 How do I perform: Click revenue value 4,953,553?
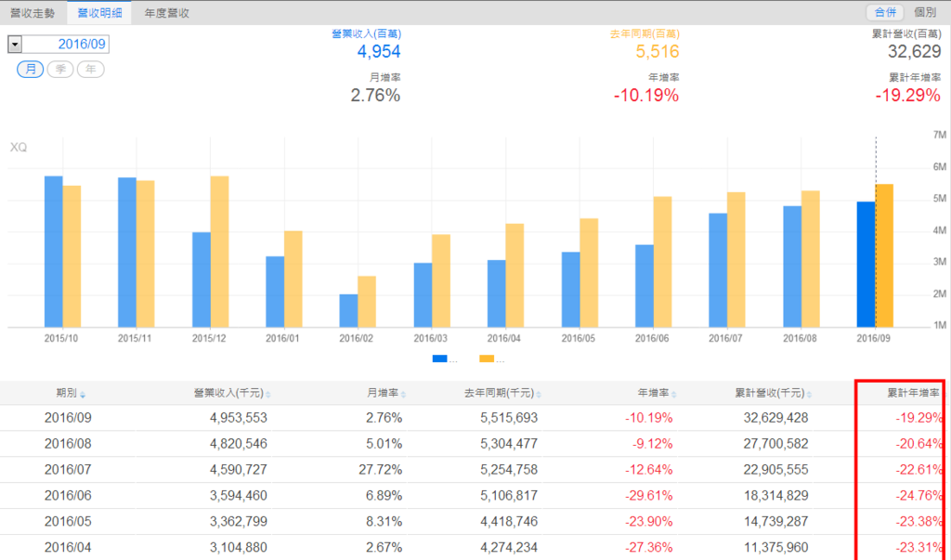tap(239, 418)
